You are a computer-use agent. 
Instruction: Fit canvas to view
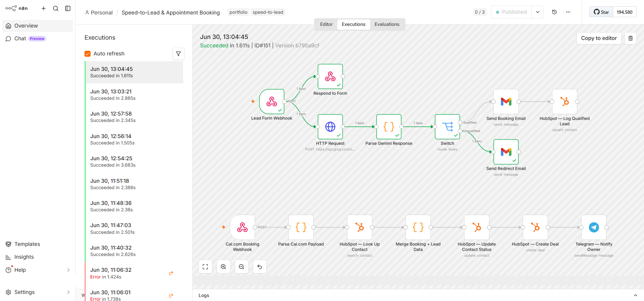click(x=205, y=267)
